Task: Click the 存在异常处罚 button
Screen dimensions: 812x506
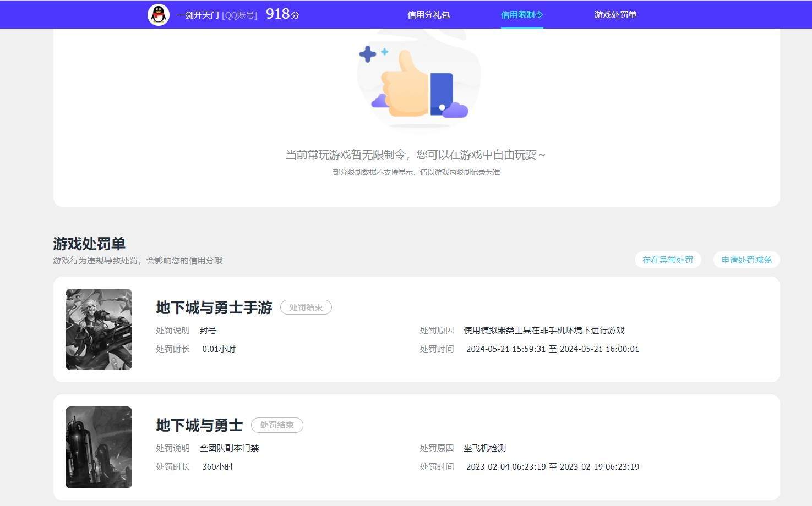Action: pos(668,260)
